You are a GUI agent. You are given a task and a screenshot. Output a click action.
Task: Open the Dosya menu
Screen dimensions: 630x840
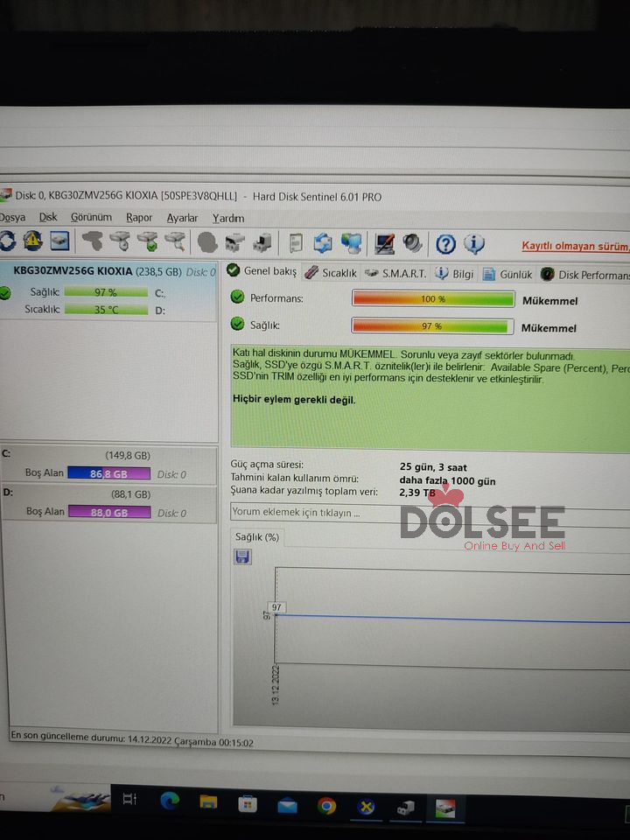pos(12,217)
